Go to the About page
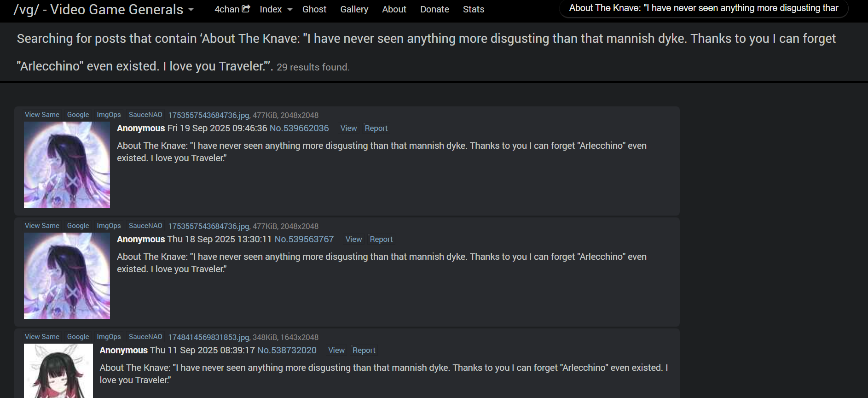The image size is (868, 398). (x=394, y=9)
